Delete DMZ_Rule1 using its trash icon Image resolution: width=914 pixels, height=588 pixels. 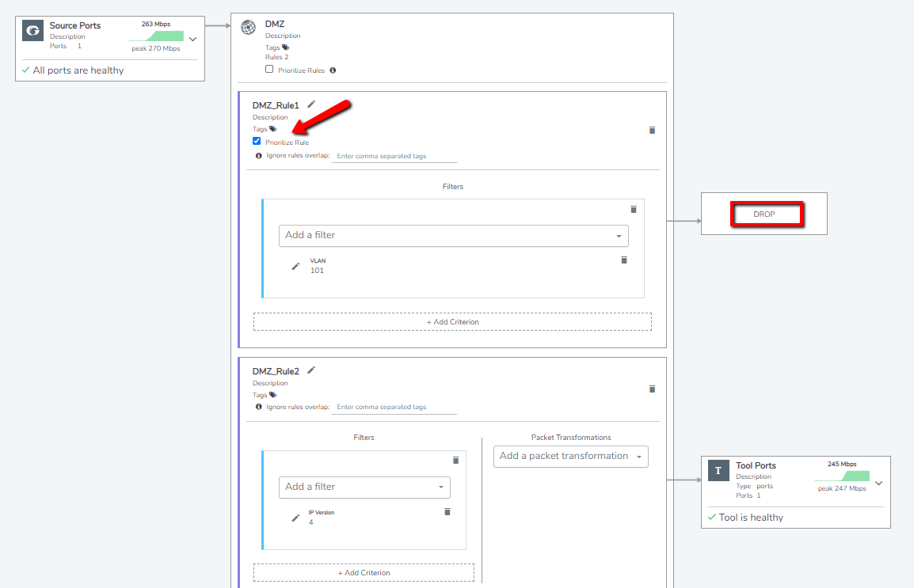(x=652, y=130)
